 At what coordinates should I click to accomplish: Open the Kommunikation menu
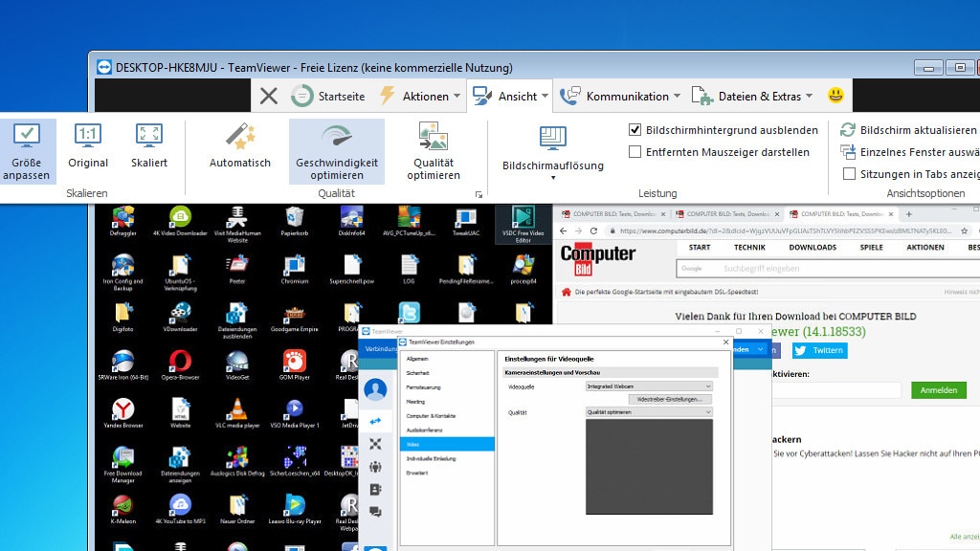click(x=620, y=97)
